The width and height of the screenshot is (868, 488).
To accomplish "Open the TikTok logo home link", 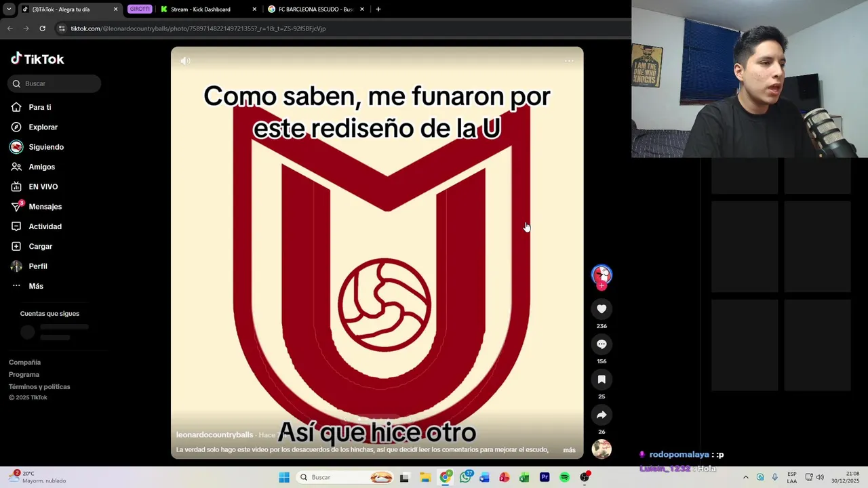I will coord(37,59).
